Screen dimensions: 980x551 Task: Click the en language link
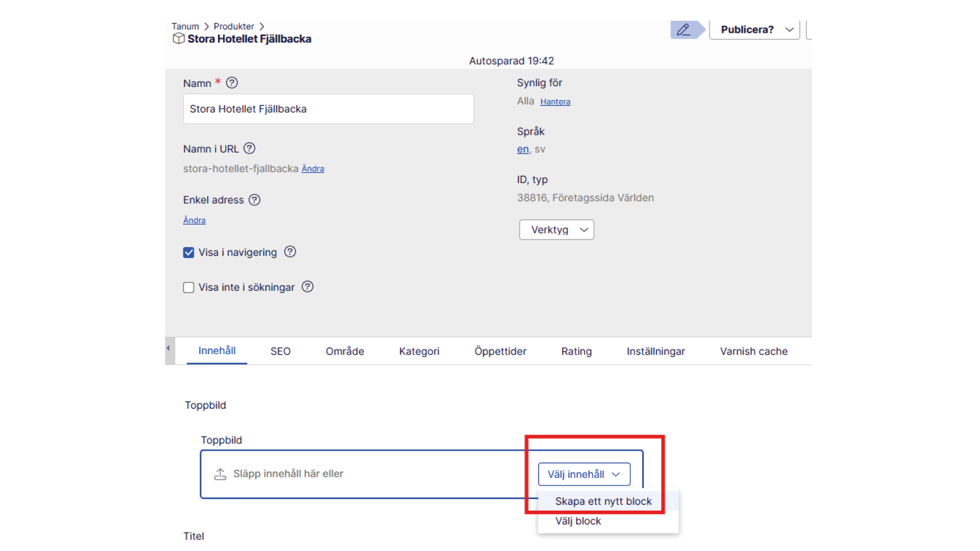[x=523, y=149]
